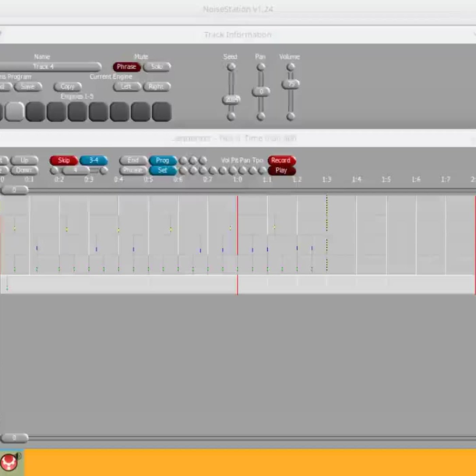The width and height of the screenshot is (476, 476).
Task: Start recording with the Record button
Action: click(x=282, y=160)
